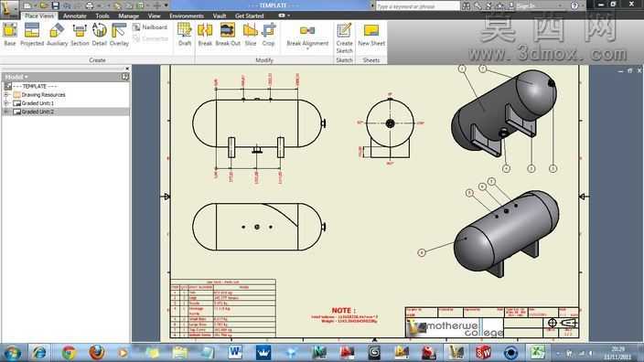Open SolidWorks from taskbar

(x=483, y=353)
